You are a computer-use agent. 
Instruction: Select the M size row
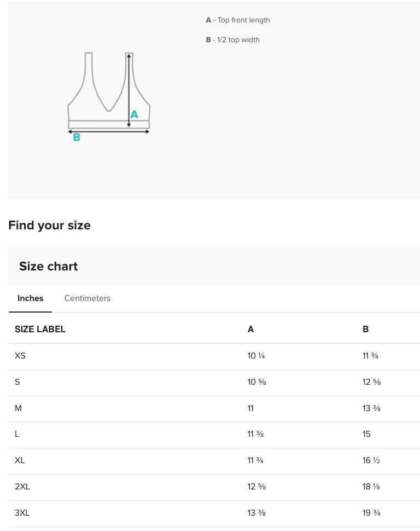pos(18,408)
